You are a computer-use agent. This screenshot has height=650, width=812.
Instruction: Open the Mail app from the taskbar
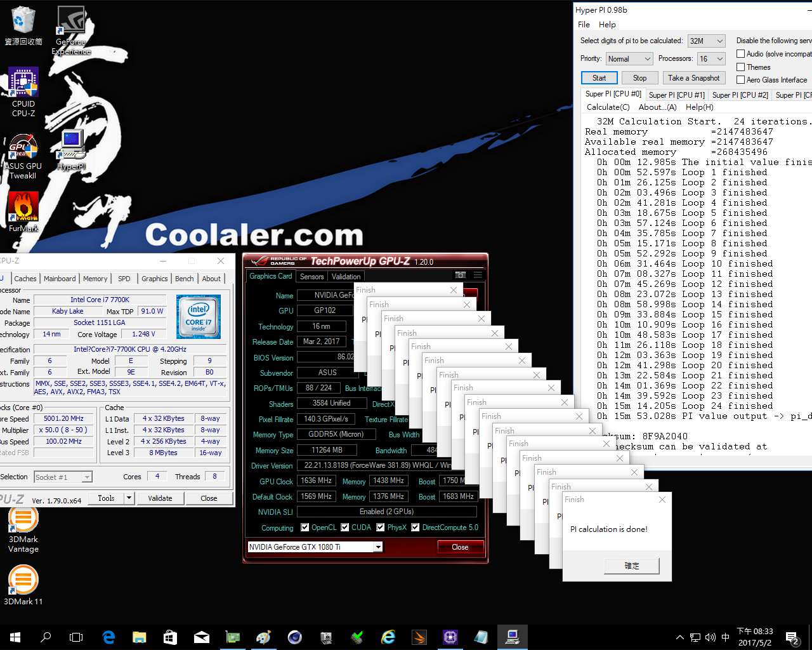tap(202, 637)
